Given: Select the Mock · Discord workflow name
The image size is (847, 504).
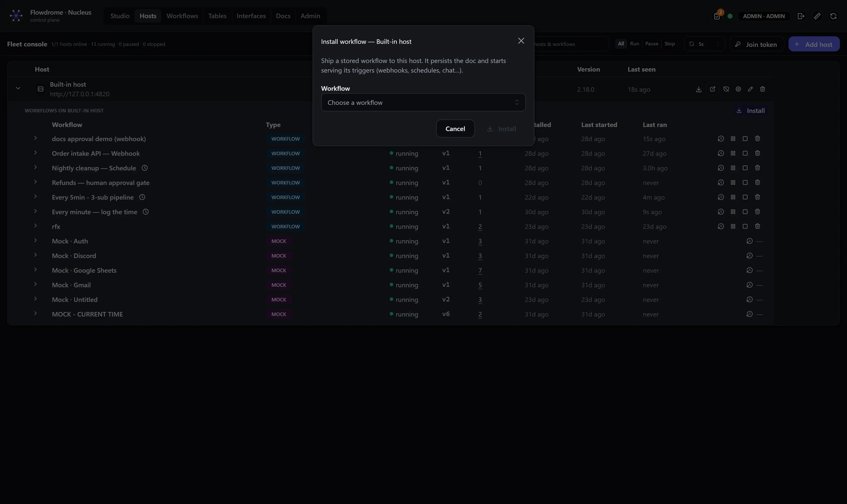Looking at the screenshot, I should pos(74,256).
